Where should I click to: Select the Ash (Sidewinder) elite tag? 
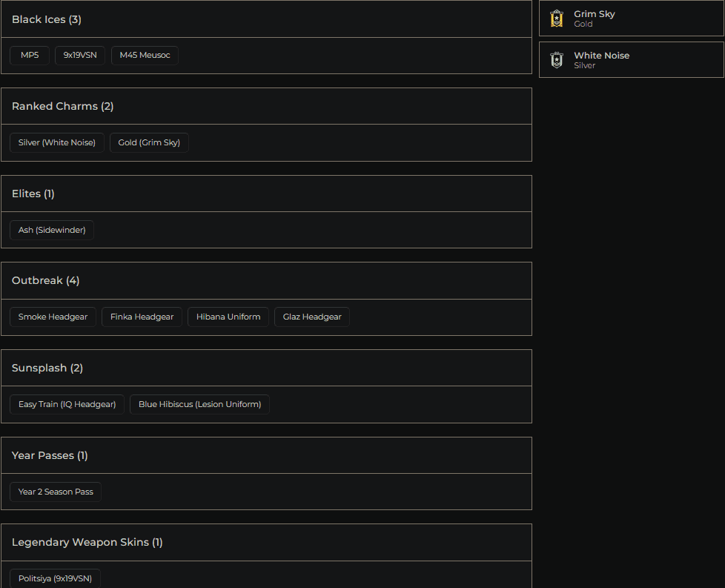(x=52, y=230)
